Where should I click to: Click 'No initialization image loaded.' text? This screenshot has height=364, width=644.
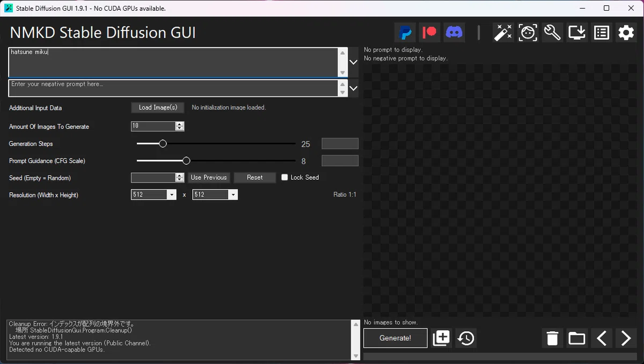click(229, 107)
